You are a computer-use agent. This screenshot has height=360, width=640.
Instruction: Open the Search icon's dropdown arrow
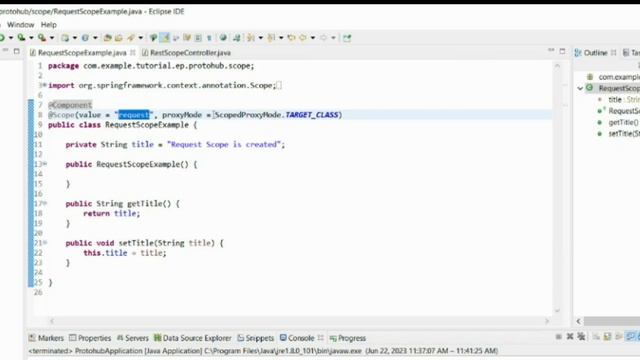141,38
